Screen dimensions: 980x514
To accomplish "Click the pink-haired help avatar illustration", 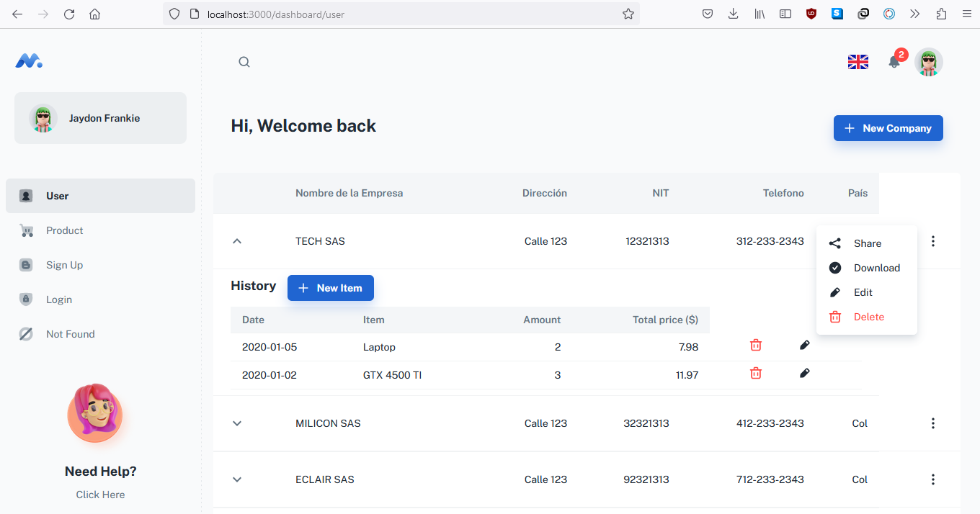I will [x=95, y=413].
